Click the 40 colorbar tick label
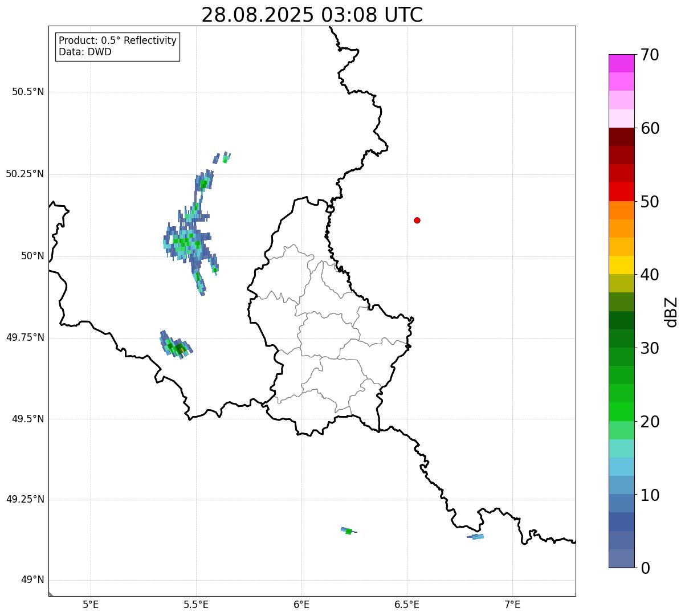Image resolution: width=685 pixels, height=616 pixels. pyautogui.click(x=650, y=275)
